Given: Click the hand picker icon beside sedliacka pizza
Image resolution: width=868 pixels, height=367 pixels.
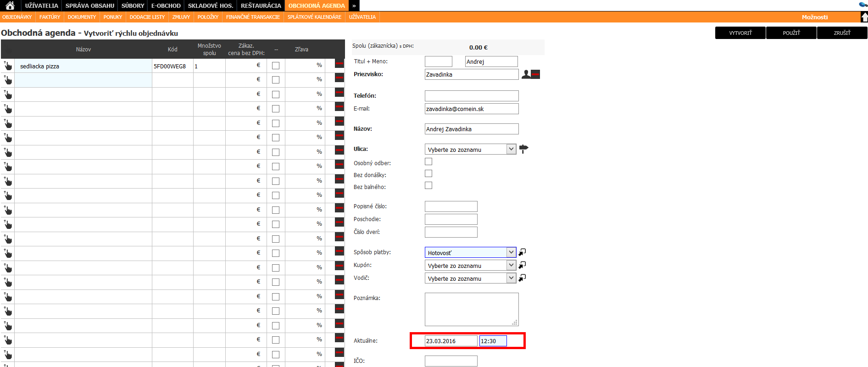Looking at the screenshot, I should 8,66.
